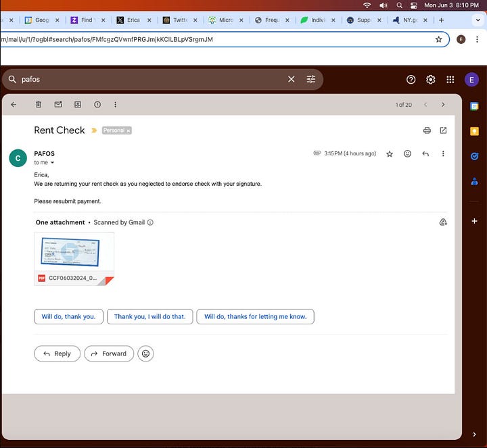The height and width of the screenshot is (448, 487).
Task: Open Control Center in menu bar
Action: tap(414, 5)
